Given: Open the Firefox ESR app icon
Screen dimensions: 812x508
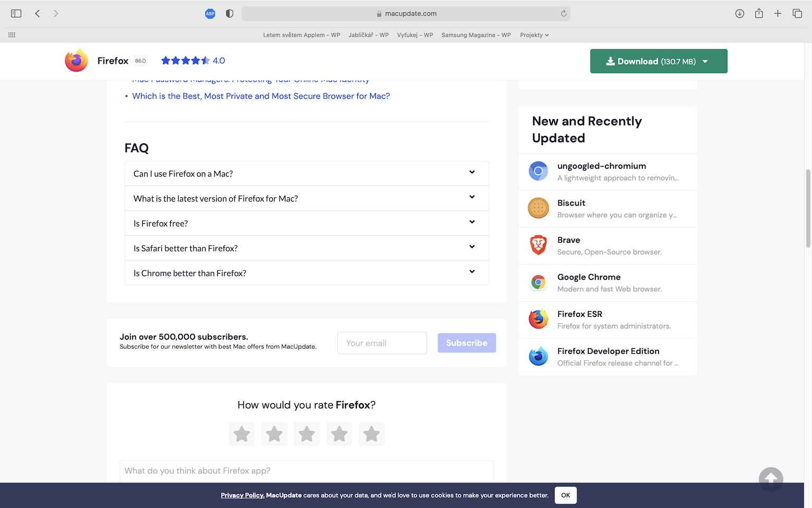Looking at the screenshot, I should tap(538, 319).
